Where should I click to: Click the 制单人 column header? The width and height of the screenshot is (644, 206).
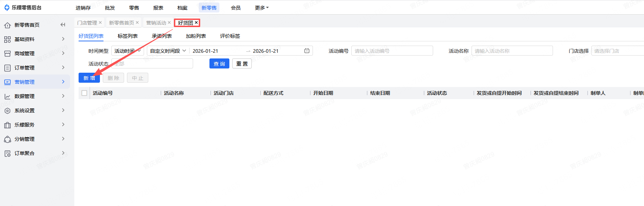pyautogui.click(x=598, y=93)
